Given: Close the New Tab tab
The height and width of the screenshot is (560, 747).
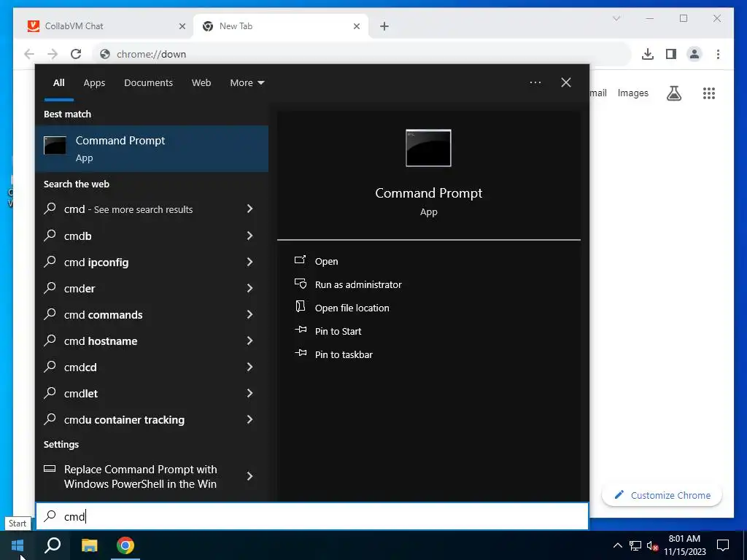Looking at the screenshot, I should [x=356, y=26].
